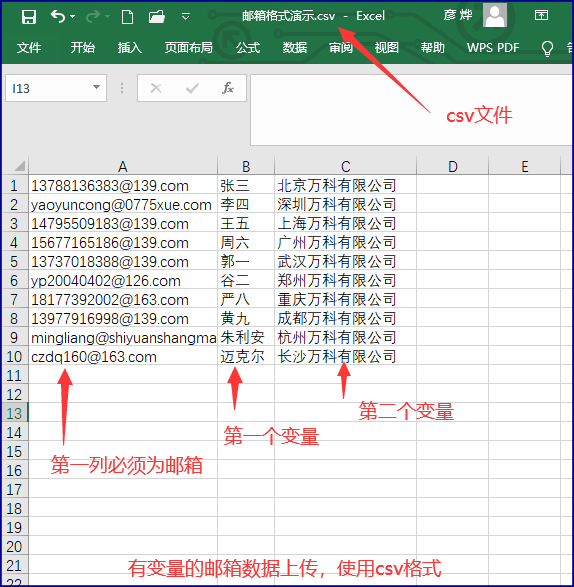Click the ribbon display options icon

(x=541, y=15)
